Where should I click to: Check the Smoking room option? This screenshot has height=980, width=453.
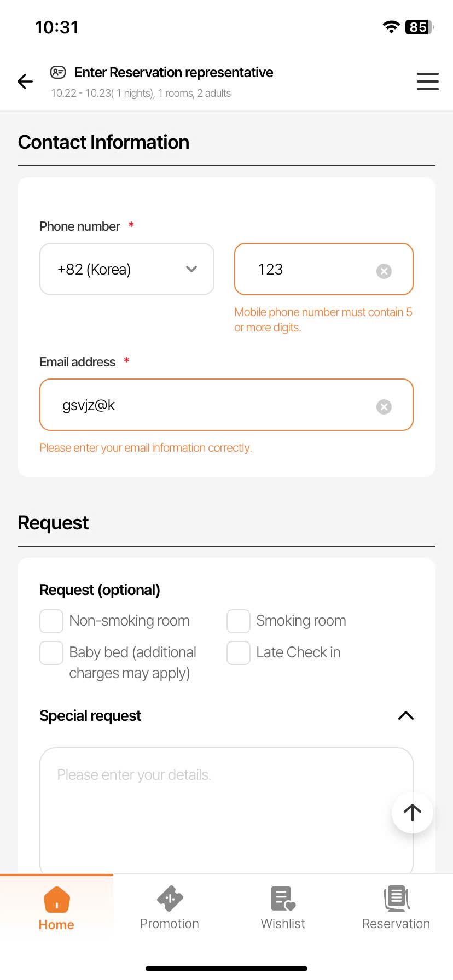pyautogui.click(x=239, y=621)
